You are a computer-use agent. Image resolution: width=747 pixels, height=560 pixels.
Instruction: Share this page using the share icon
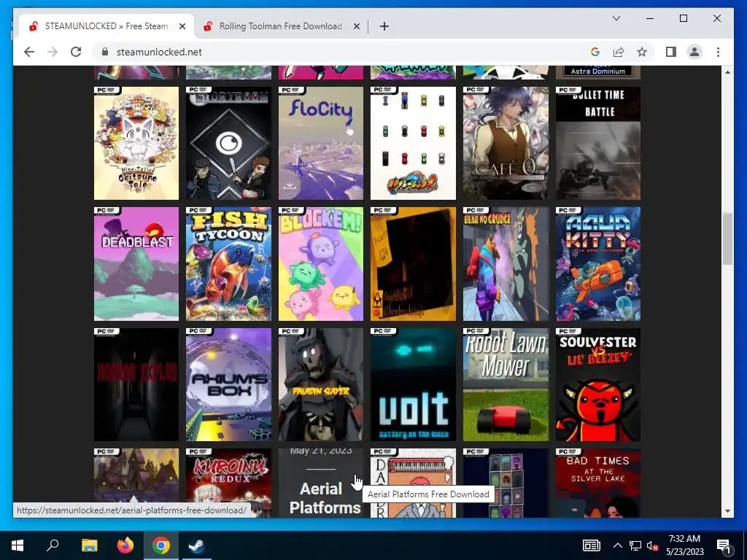pyautogui.click(x=619, y=52)
